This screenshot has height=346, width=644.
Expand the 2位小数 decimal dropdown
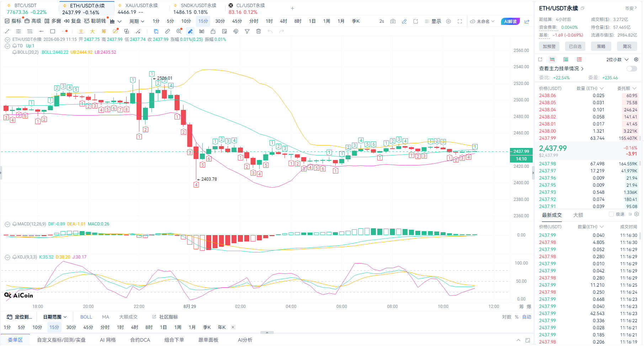point(617,59)
